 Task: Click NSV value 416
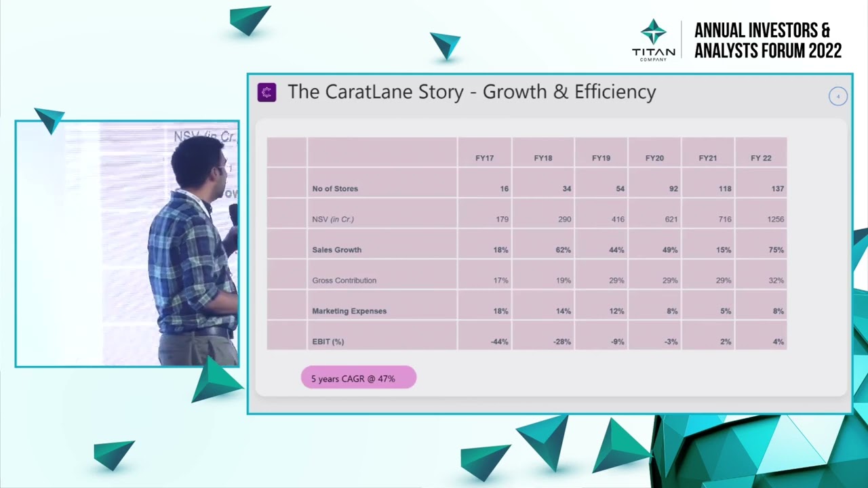click(618, 219)
